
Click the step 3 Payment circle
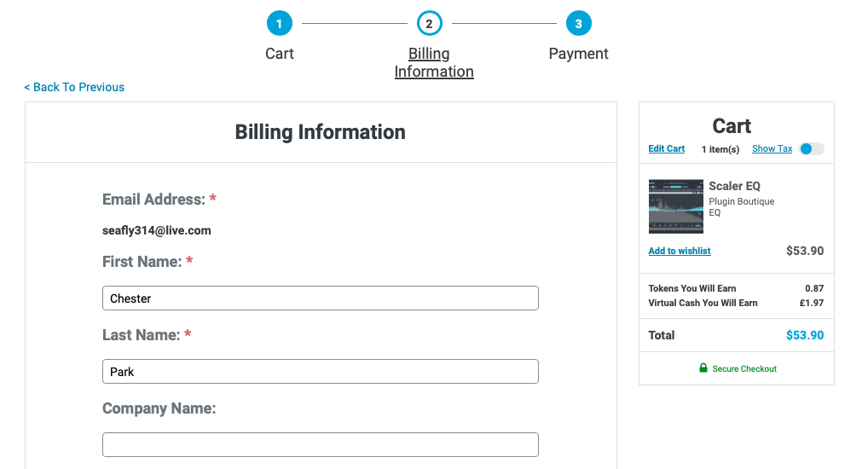pos(578,23)
